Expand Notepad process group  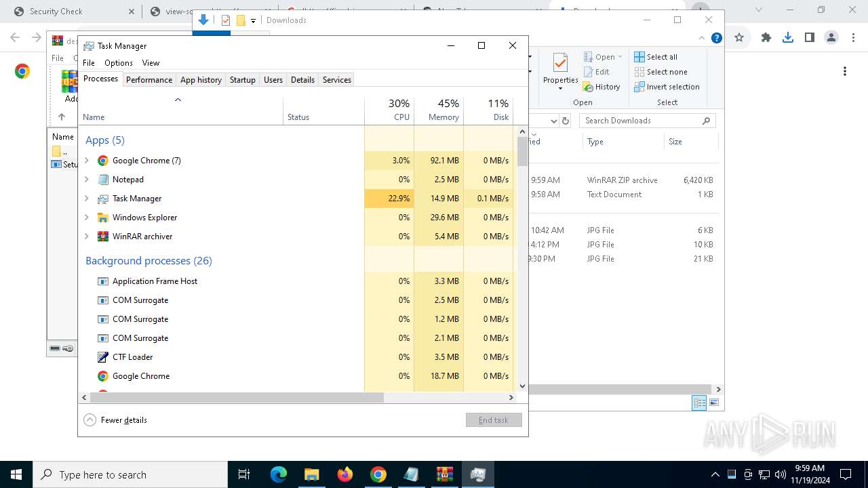[x=87, y=180]
